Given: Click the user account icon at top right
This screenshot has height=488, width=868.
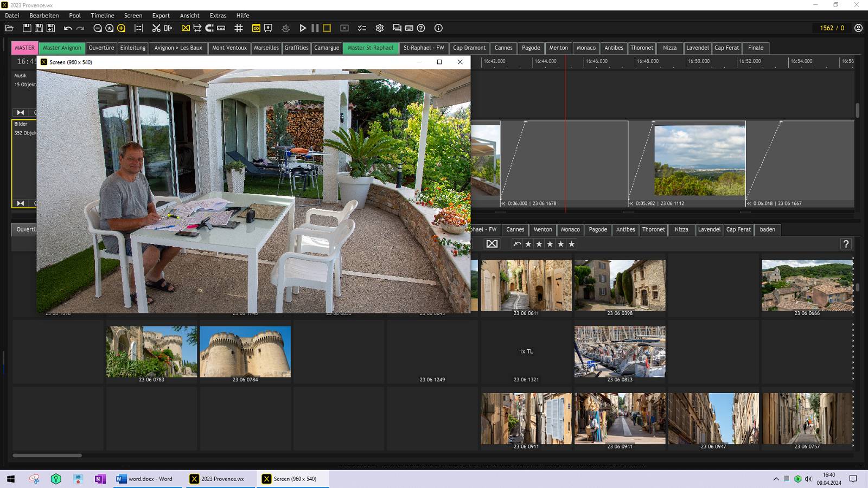Looking at the screenshot, I should (x=858, y=28).
